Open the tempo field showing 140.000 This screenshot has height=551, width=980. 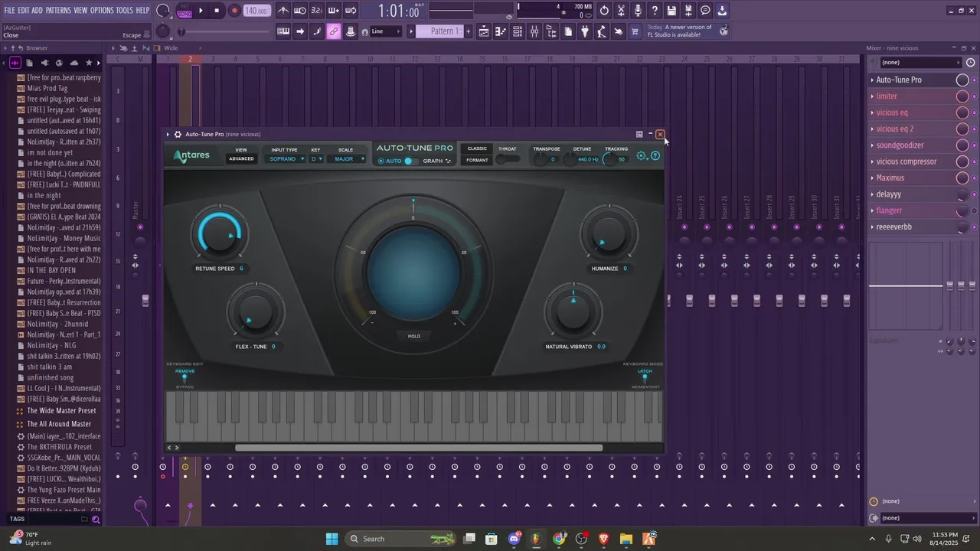[x=256, y=11]
